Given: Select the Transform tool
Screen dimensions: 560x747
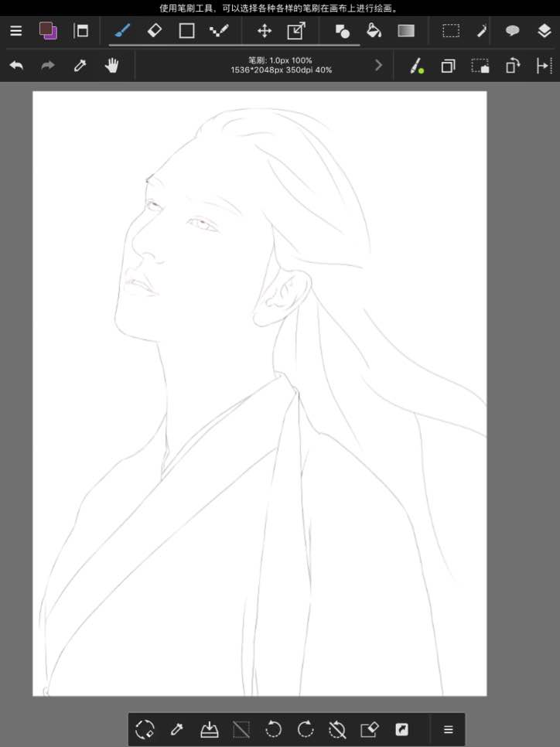Looking at the screenshot, I should [x=296, y=31].
